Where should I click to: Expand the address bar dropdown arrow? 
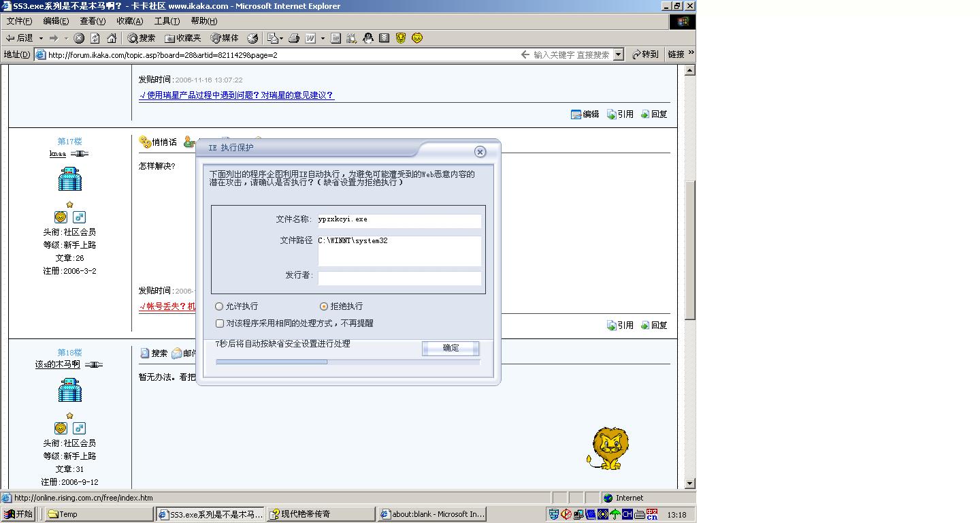tap(619, 54)
